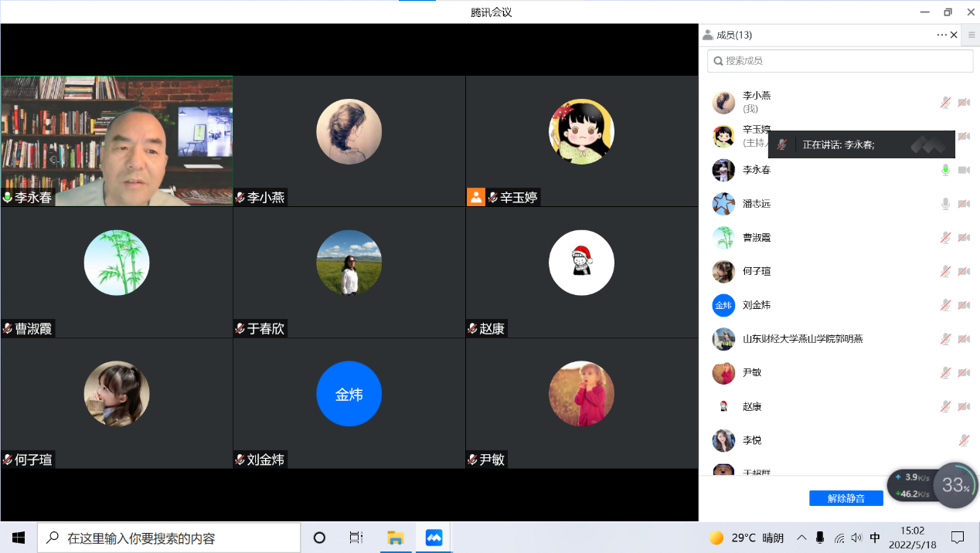This screenshot has width=980, height=553.
Task: Click 何子瑄's disabled camera icon in list
Action: coord(964,271)
